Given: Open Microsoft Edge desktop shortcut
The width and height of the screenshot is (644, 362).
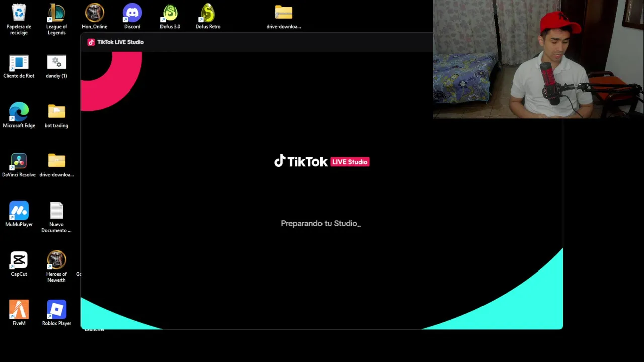Looking at the screenshot, I should pos(19,116).
